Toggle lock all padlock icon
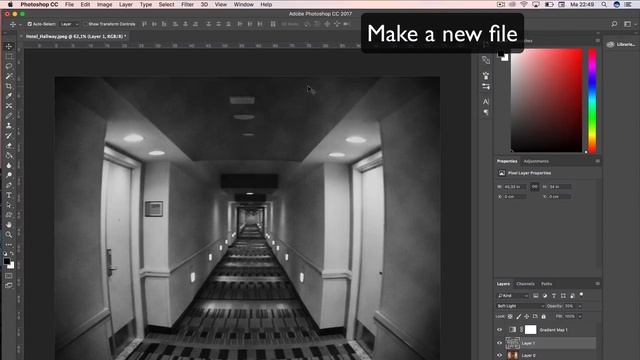 (x=543, y=316)
